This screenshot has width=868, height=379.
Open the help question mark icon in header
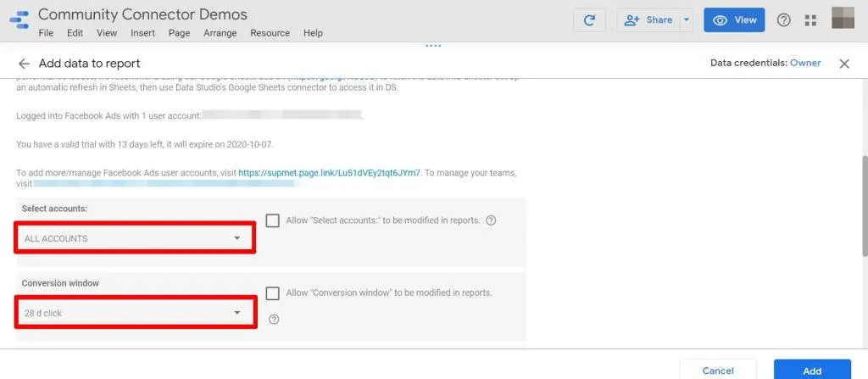pyautogui.click(x=783, y=20)
